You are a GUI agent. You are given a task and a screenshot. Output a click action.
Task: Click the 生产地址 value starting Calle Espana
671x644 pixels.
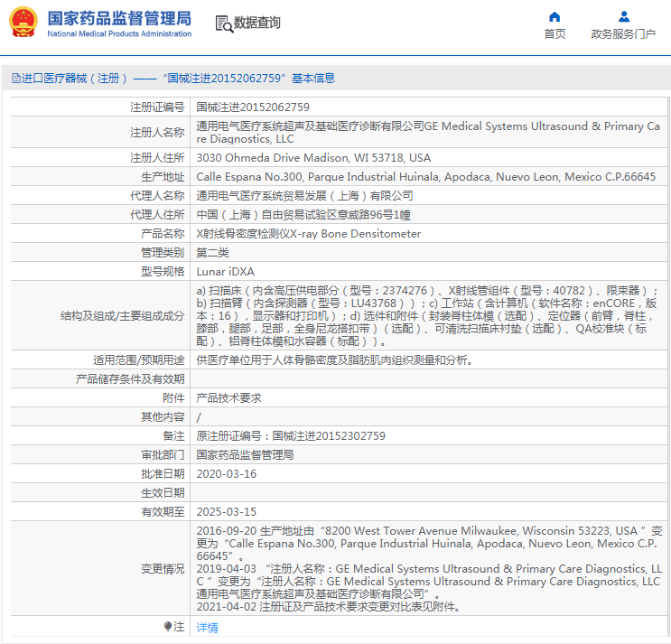(425, 177)
